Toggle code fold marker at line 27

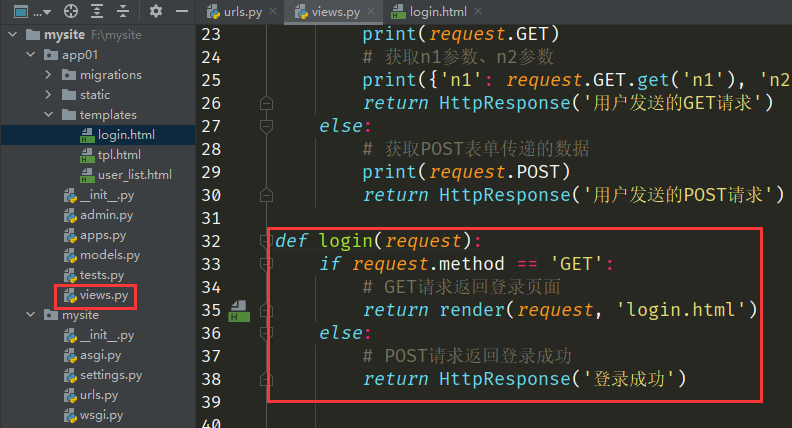tap(266, 126)
